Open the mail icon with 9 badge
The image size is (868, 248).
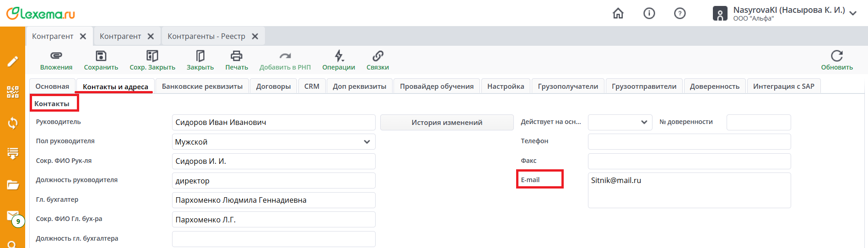(x=13, y=216)
